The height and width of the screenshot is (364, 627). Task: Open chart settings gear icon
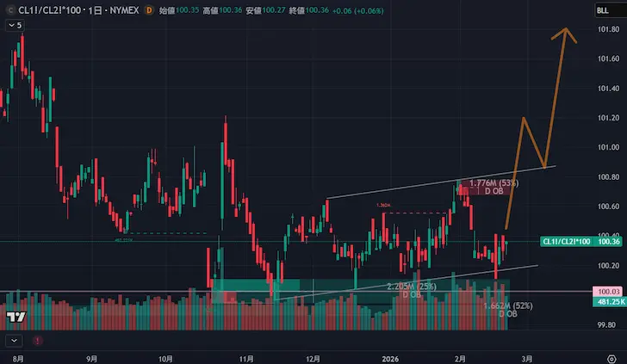click(x=611, y=355)
